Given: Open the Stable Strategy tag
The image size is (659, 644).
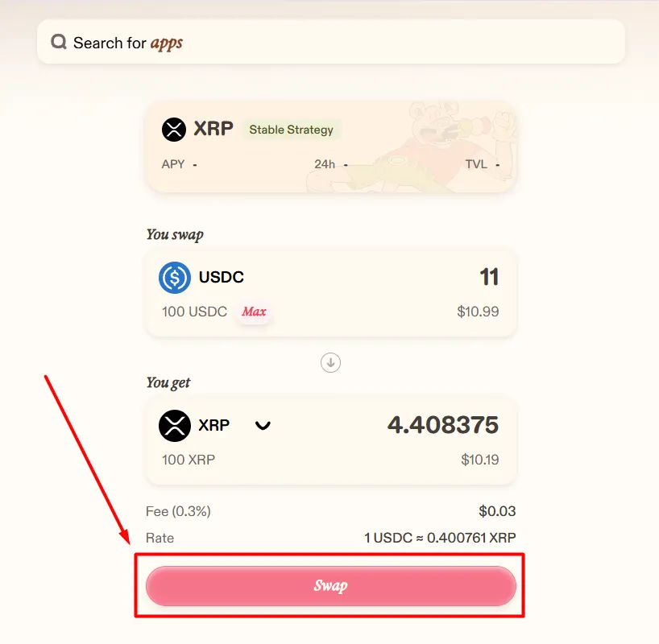Looking at the screenshot, I should pyautogui.click(x=292, y=130).
